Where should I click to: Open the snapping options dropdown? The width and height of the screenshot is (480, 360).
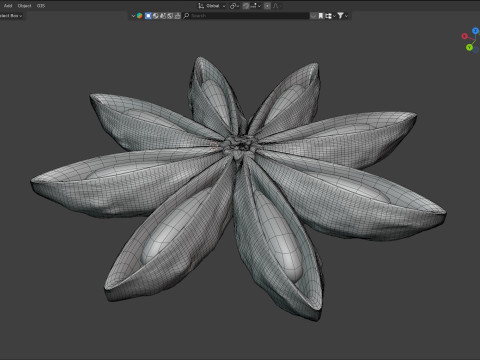(256, 6)
